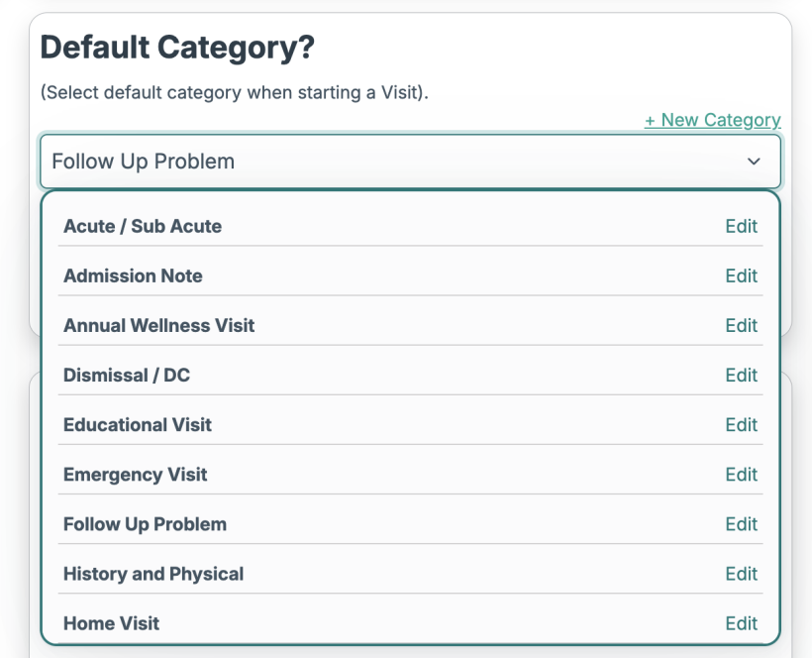Click the Follow Up Problem combo box
This screenshot has width=812, height=658.
pos(396,162)
